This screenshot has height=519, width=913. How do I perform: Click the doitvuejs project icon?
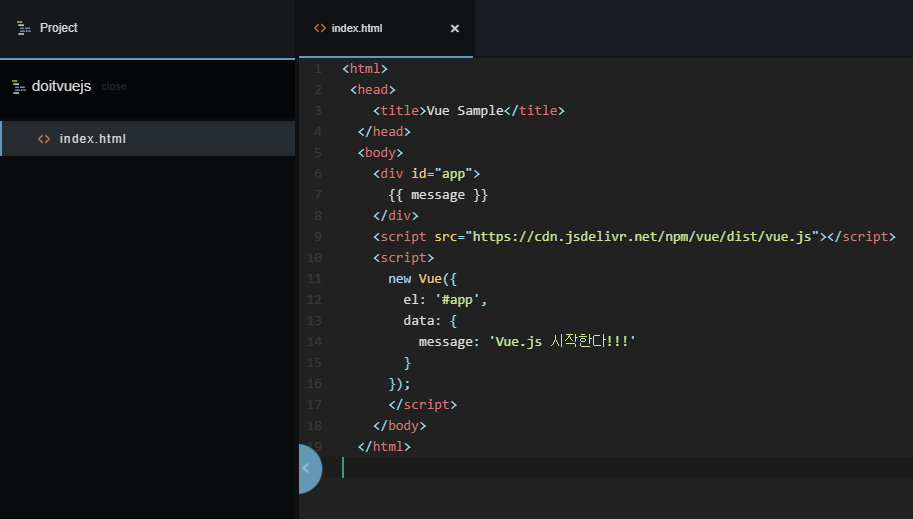point(19,87)
